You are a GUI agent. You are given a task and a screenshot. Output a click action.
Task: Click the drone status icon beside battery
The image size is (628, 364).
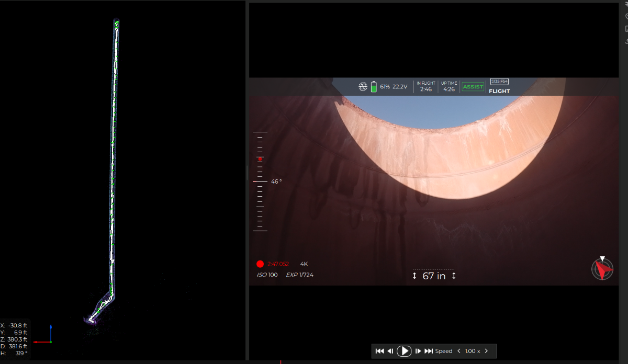363,86
